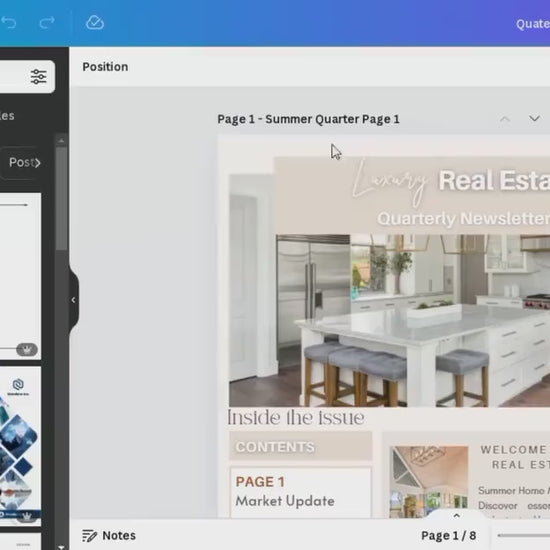Redo the last action
The image size is (550, 550).
(x=47, y=23)
